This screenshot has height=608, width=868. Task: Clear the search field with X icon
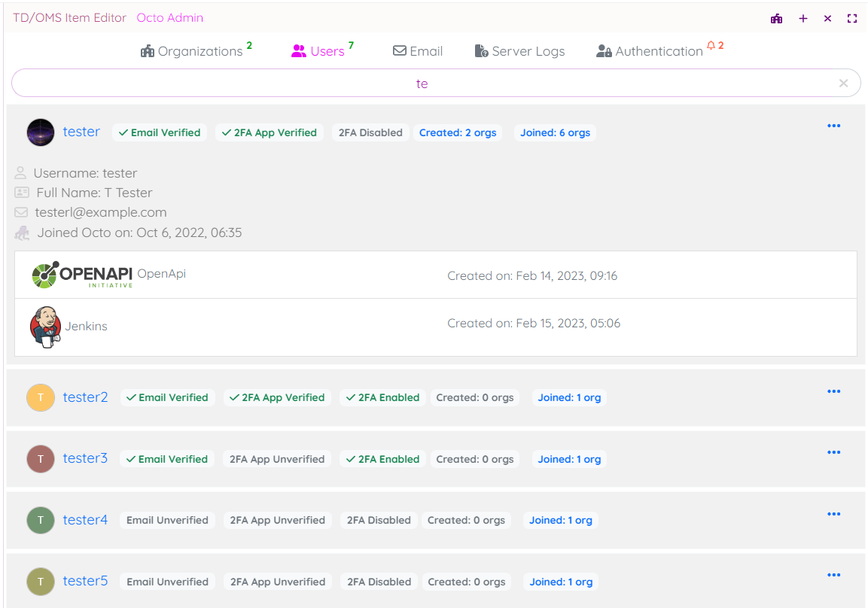(x=843, y=84)
